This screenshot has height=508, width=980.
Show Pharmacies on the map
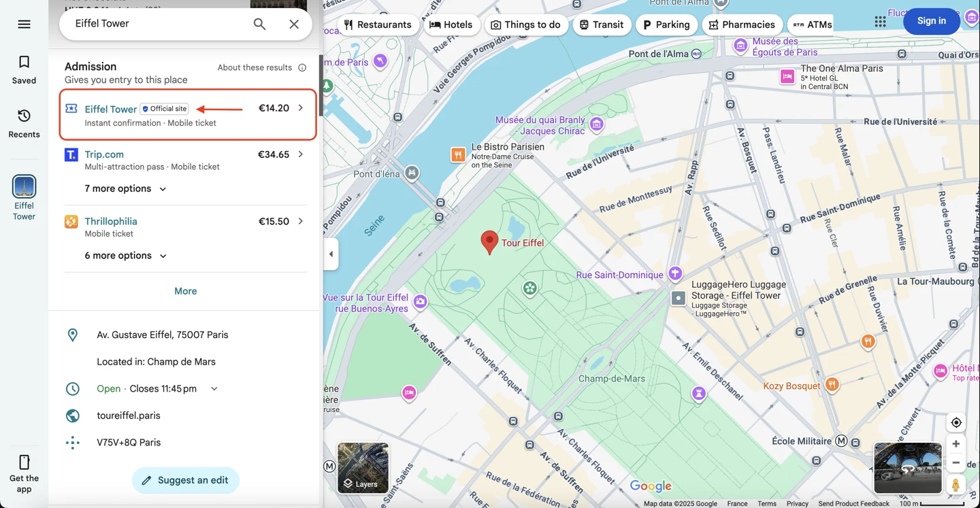[x=742, y=24]
